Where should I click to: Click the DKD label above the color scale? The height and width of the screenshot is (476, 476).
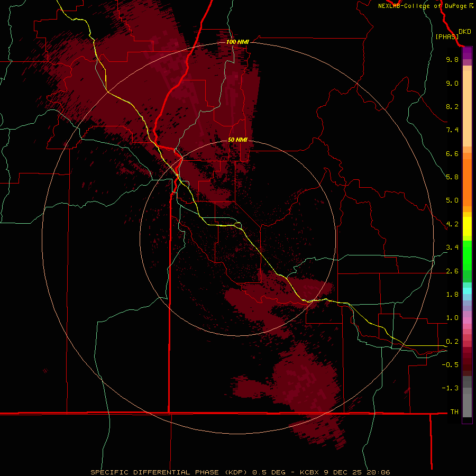tap(464, 32)
